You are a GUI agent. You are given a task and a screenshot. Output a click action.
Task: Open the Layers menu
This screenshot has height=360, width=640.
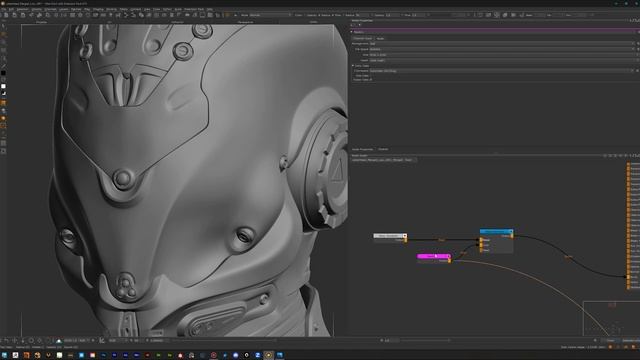(x=64, y=9)
